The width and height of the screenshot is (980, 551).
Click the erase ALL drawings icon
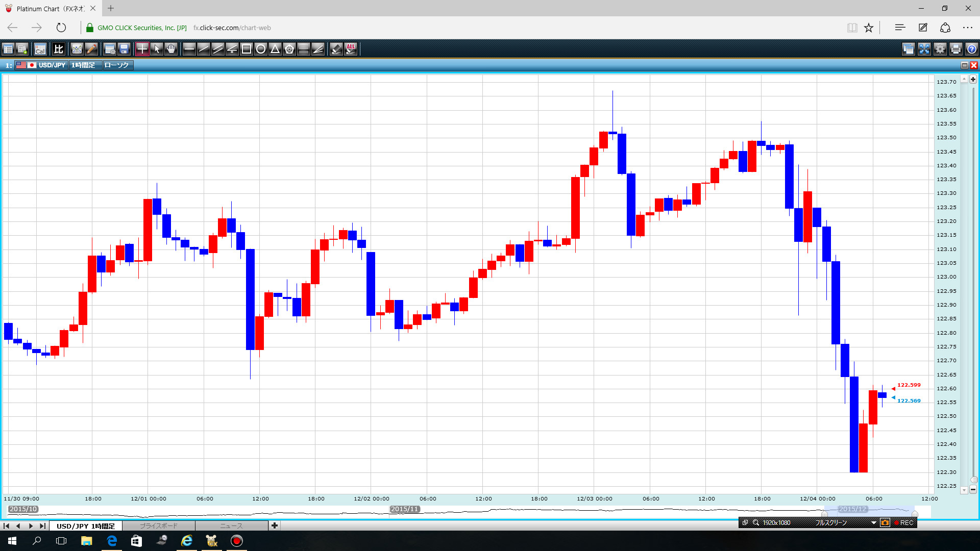click(351, 49)
